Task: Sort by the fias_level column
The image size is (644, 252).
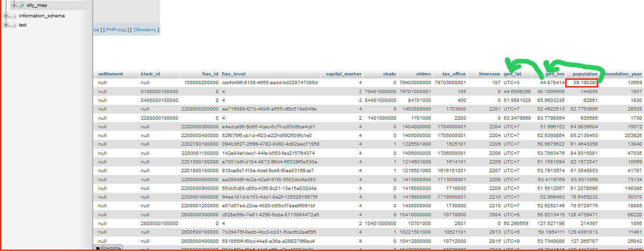Action: click(x=233, y=74)
